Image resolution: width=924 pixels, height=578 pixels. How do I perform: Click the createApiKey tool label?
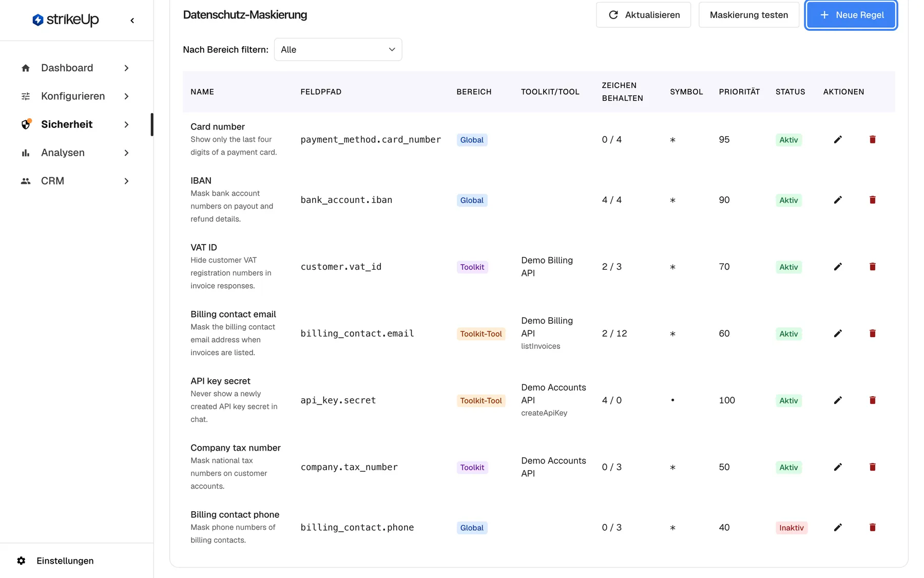[544, 413]
